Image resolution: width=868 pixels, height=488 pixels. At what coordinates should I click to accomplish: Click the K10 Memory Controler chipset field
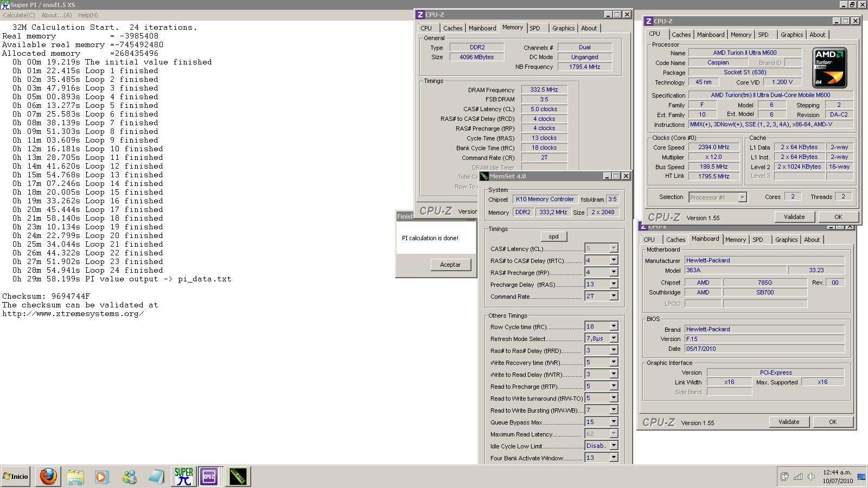pos(545,199)
